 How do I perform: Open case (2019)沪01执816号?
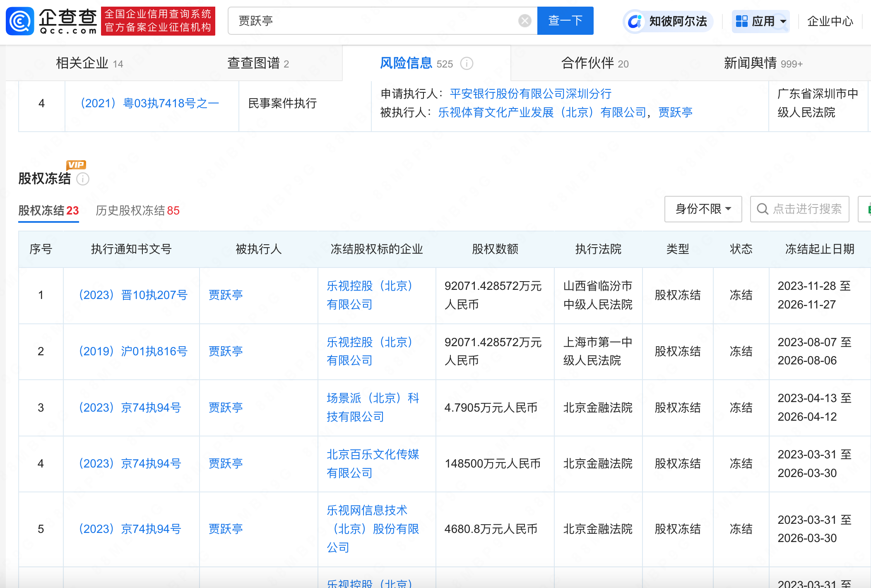pyautogui.click(x=133, y=351)
